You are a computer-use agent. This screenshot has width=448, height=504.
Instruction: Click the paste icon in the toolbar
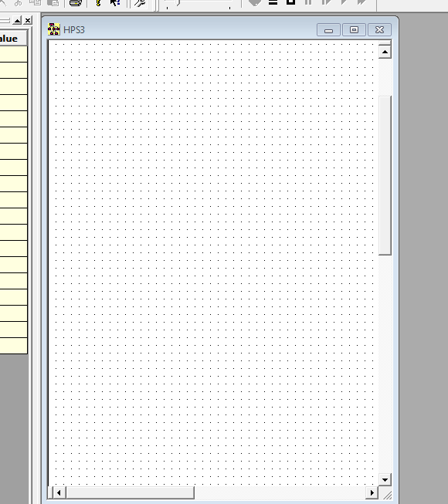[53, 2]
